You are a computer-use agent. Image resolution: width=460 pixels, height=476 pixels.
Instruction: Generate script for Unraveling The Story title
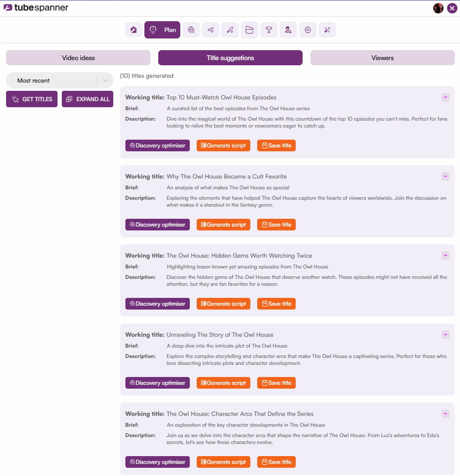[224, 383]
